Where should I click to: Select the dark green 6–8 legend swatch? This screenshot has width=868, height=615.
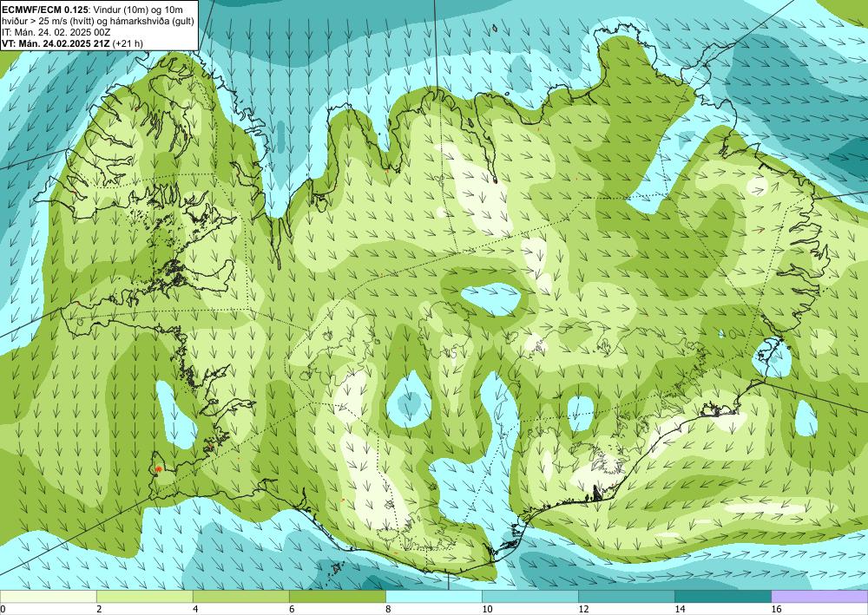pos(337,596)
